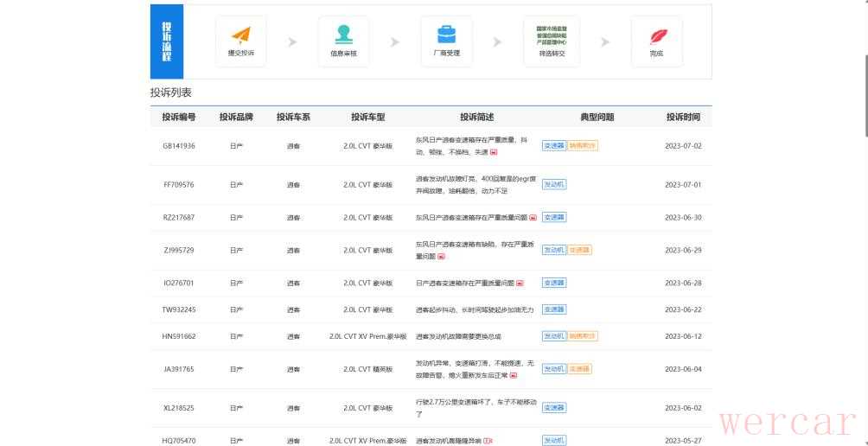
Task: Open complaint description for XL218525
Action: pos(475,408)
